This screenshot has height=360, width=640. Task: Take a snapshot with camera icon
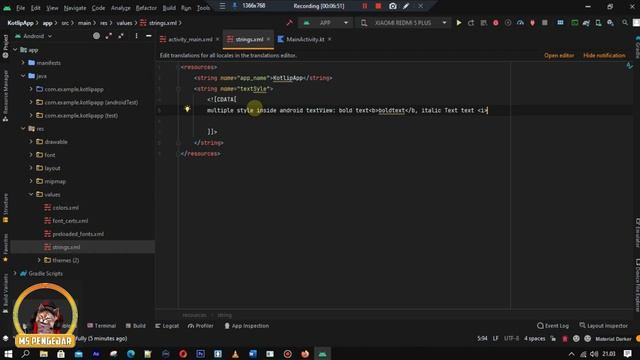coord(392,6)
